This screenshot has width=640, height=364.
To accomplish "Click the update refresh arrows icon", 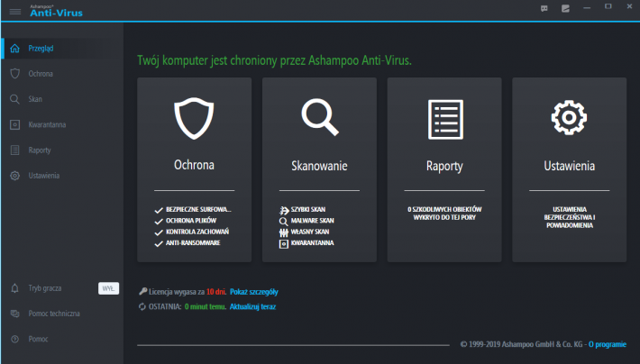I will pyautogui.click(x=142, y=306).
